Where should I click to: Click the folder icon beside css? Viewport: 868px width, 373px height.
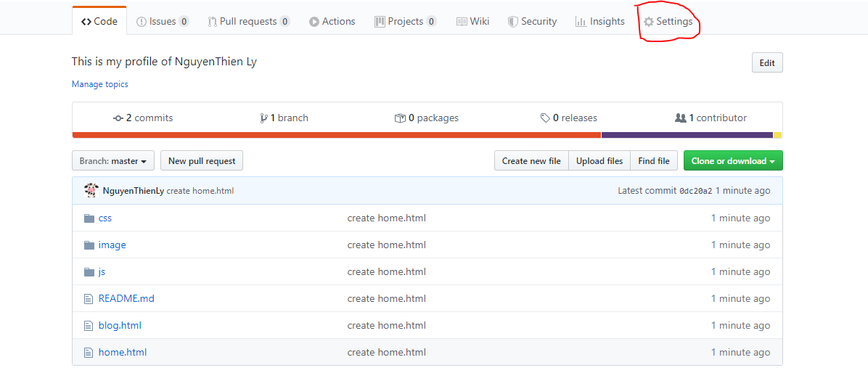[89, 218]
